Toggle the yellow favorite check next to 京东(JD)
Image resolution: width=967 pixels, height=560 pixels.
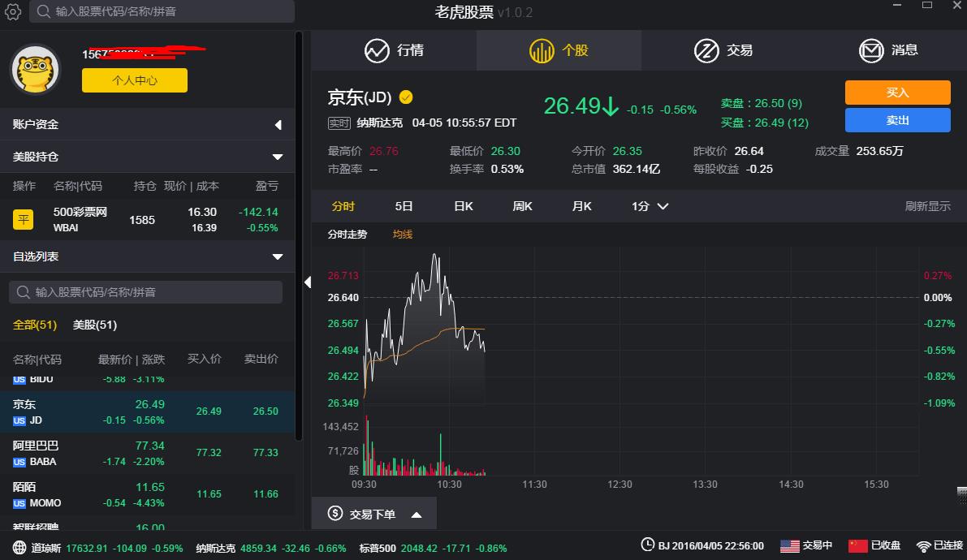[406, 97]
